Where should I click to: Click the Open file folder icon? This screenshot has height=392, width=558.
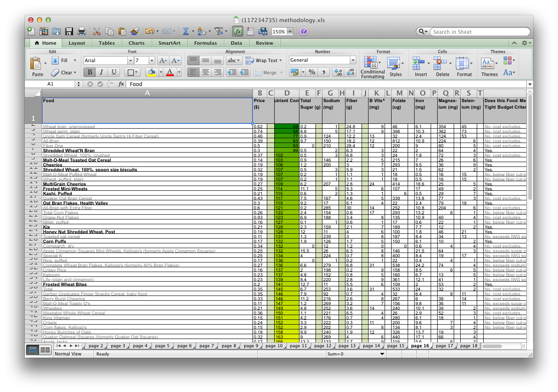click(x=56, y=31)
